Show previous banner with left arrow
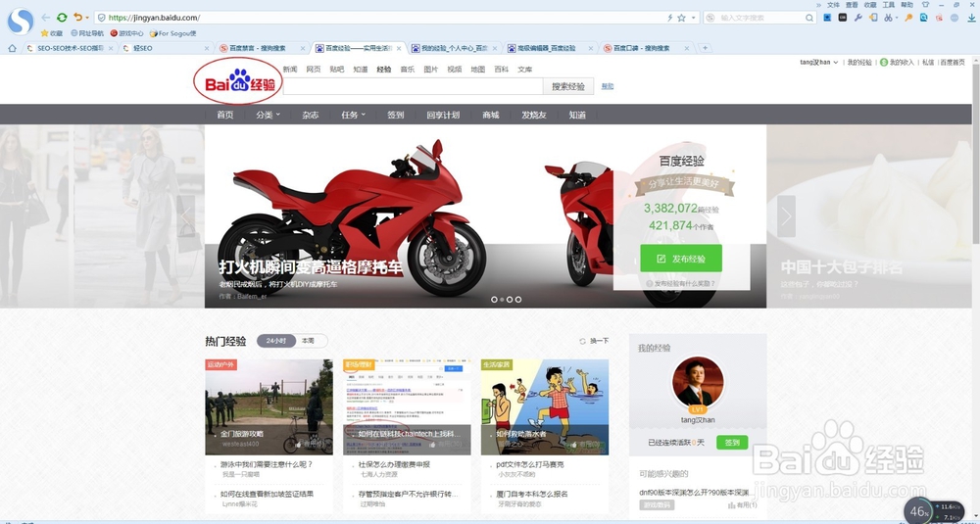The image size is (980, 524). point(185,216)
